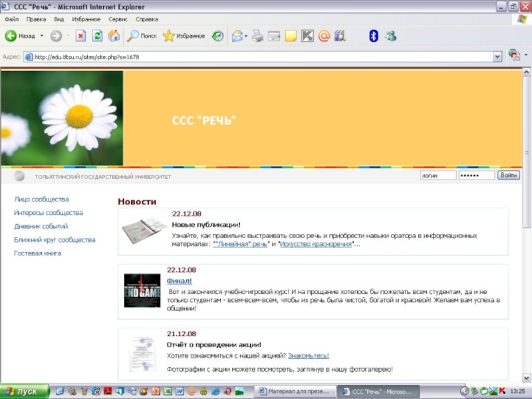The image size is (532, 399).
Task: Click the Поиск search button
Action: click(142, 36)
